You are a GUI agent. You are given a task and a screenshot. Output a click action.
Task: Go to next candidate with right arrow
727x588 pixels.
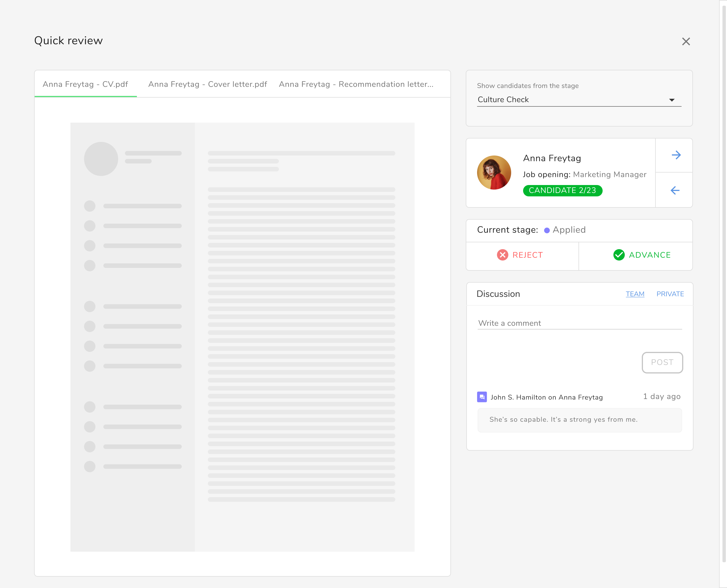point(676,155)
